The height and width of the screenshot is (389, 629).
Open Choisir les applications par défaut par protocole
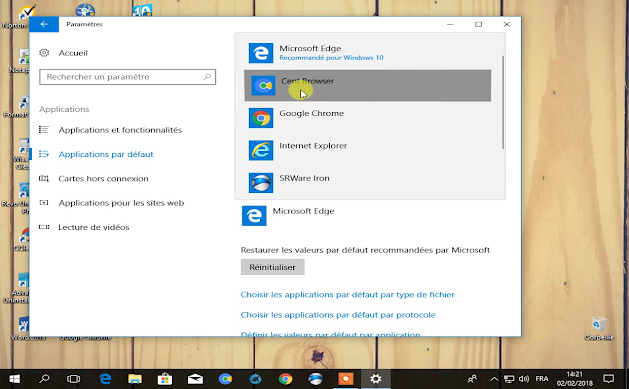click(338, 315)
